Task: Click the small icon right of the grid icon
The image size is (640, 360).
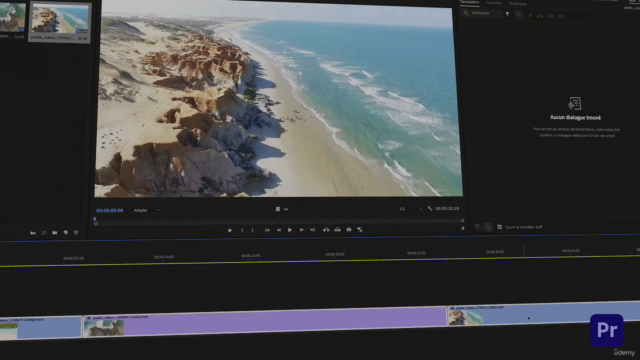Action: point(286,209)
